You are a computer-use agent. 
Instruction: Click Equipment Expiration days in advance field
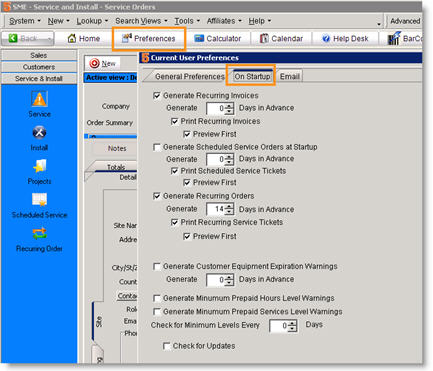[216, 280]
